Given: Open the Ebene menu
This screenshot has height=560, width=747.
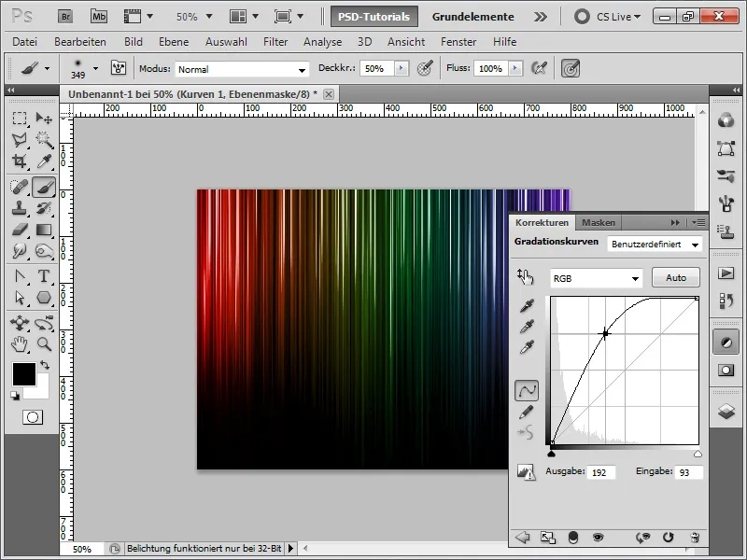Looking at the screenshot, I should (x=174, y=42).
